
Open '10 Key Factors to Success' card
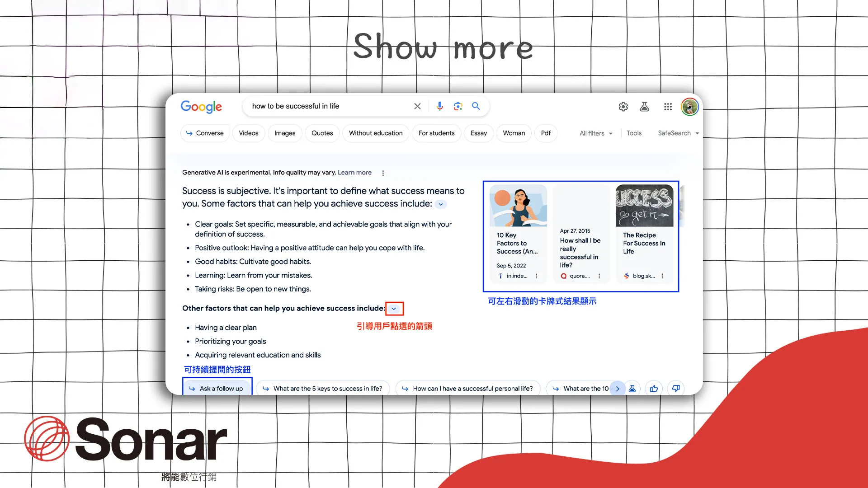pyautogui.click(x=518, y=234)
